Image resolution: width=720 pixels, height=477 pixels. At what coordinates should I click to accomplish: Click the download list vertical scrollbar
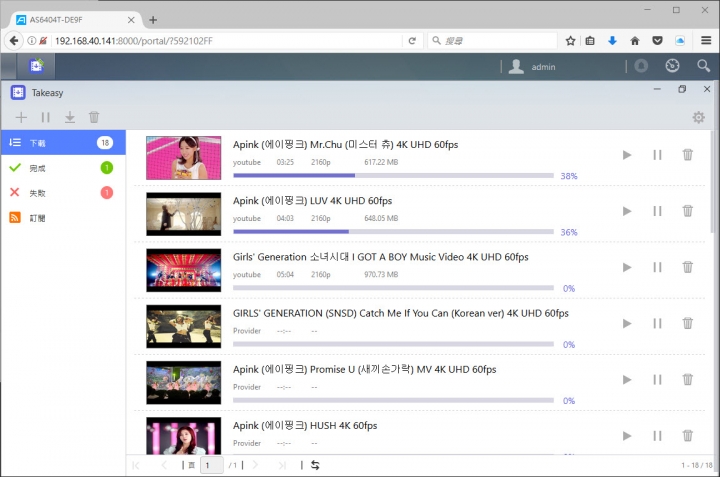713,184
